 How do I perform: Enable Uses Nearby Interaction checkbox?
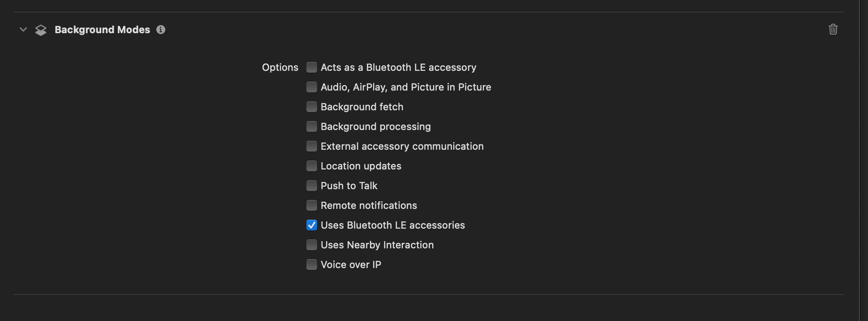[312, 245]
